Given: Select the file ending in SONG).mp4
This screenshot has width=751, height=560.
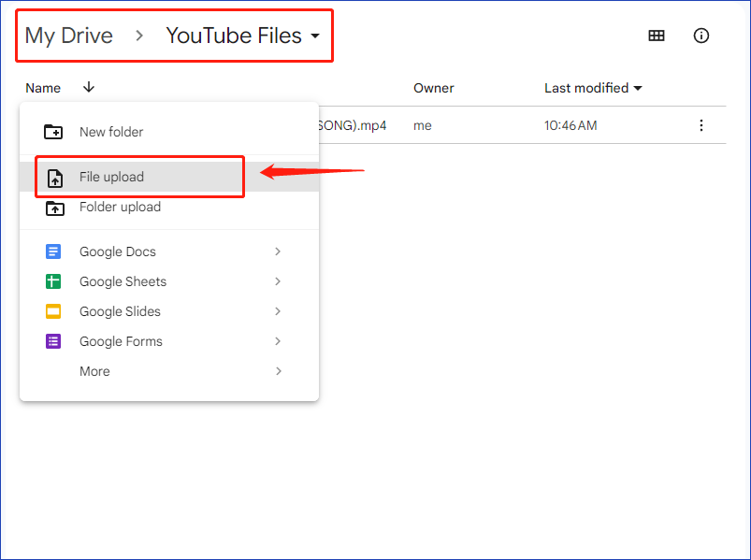Looking at the screenshot, I should 353,125.
